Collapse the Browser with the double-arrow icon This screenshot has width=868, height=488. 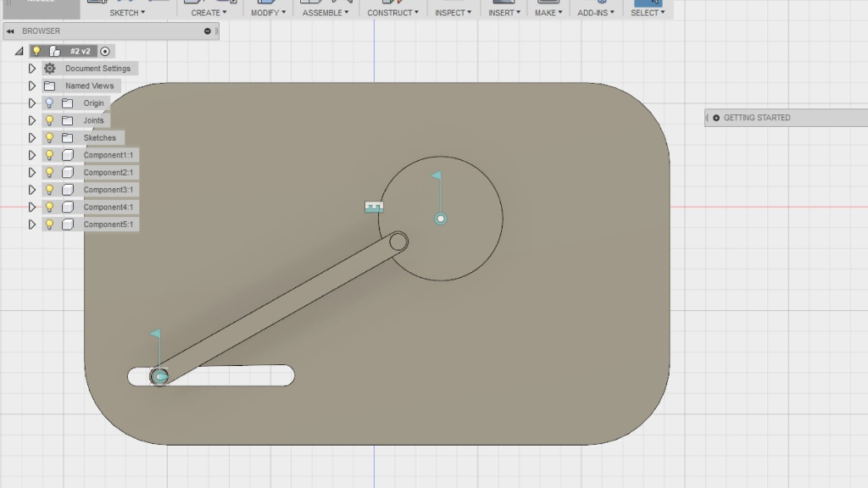click(9, 30)
